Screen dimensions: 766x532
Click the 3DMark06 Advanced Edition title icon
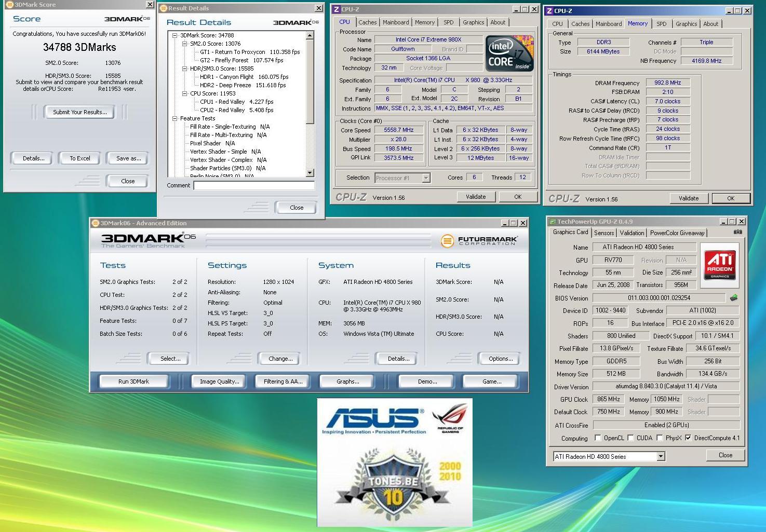coord(95,223)
